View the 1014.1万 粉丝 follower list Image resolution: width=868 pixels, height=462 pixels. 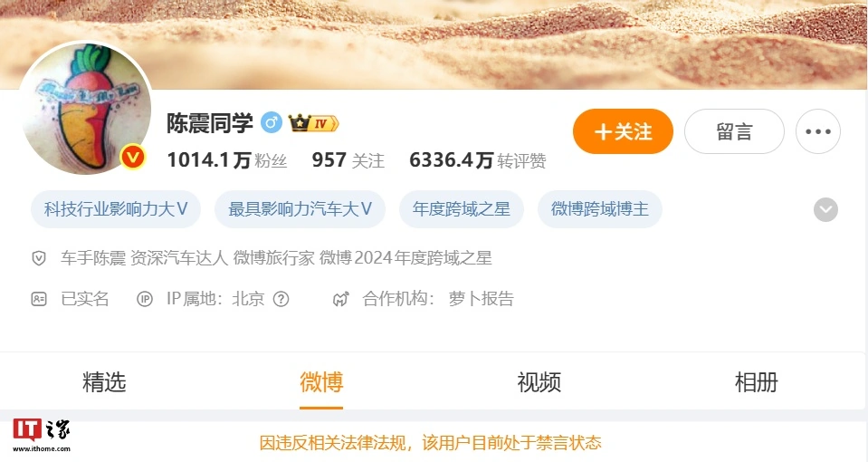coord(227,160)
